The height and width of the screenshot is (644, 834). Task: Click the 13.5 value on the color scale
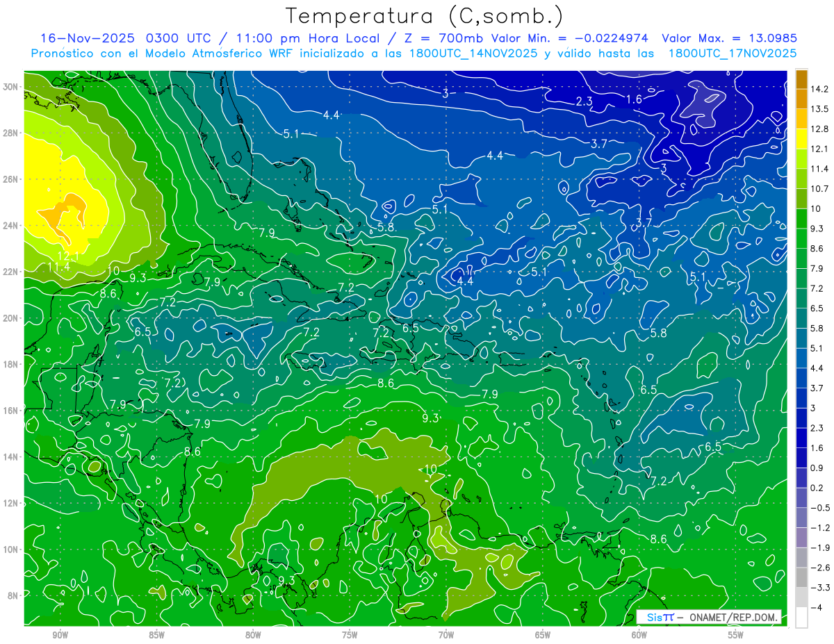click(819, 108)
